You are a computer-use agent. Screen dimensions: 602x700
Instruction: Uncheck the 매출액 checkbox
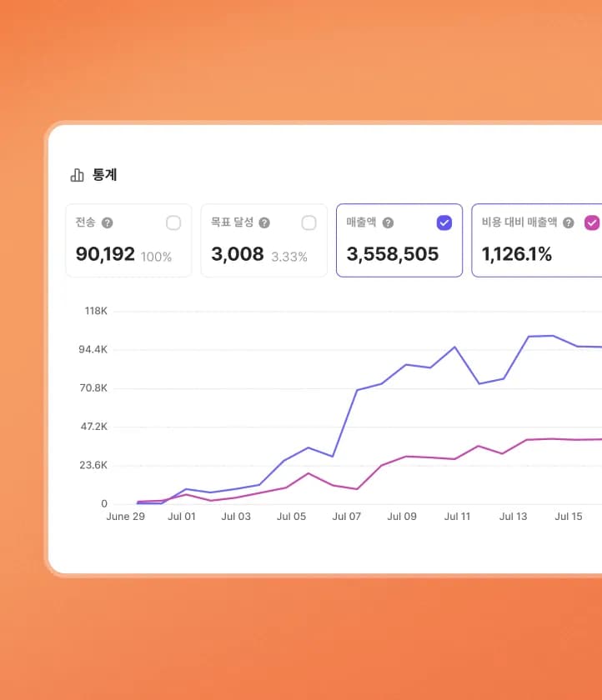(x=444, y=222)
